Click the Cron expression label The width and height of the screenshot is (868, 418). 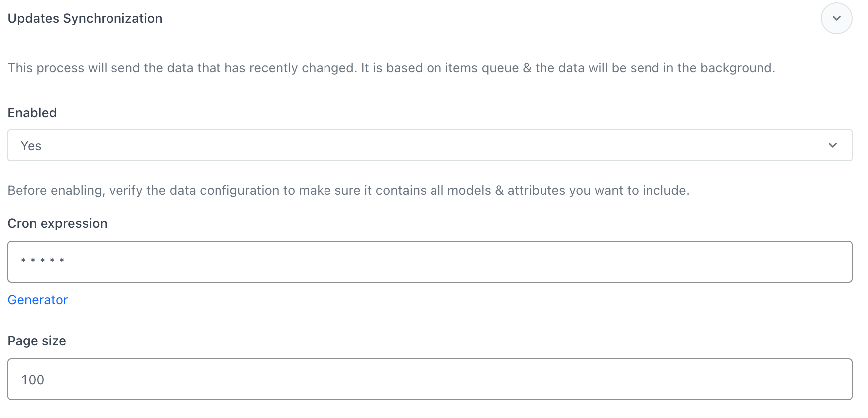57,223
